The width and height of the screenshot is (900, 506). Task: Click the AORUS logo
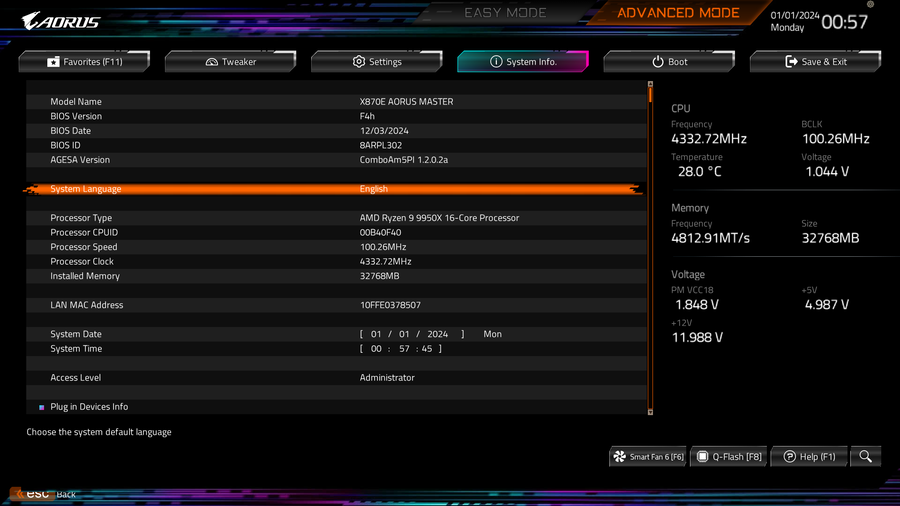click(61, 21)
